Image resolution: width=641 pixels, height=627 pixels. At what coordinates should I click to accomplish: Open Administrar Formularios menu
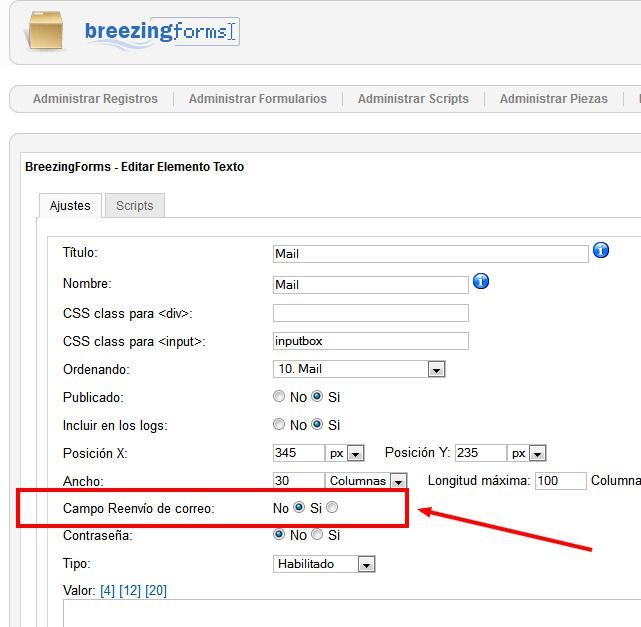(x=258, y=99)
